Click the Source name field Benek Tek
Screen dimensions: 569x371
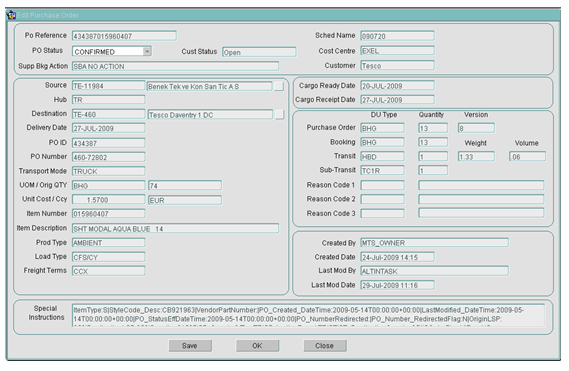209,86
